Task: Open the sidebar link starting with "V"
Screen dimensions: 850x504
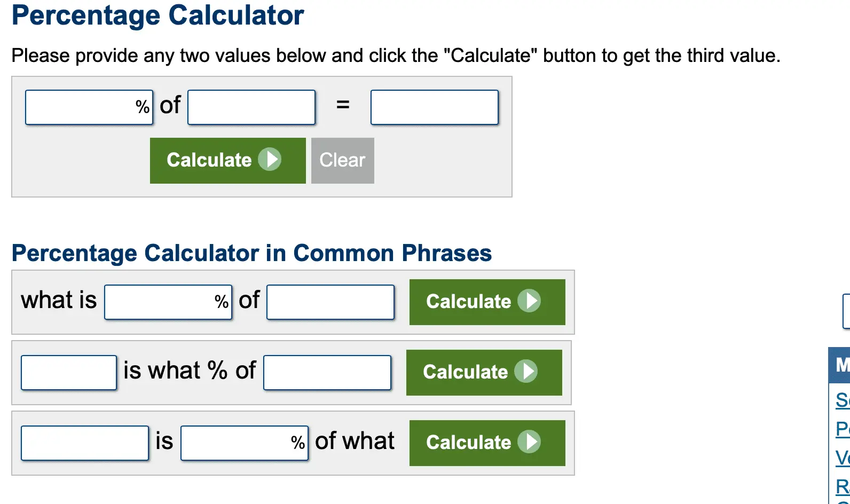Action: coord(843,458)
